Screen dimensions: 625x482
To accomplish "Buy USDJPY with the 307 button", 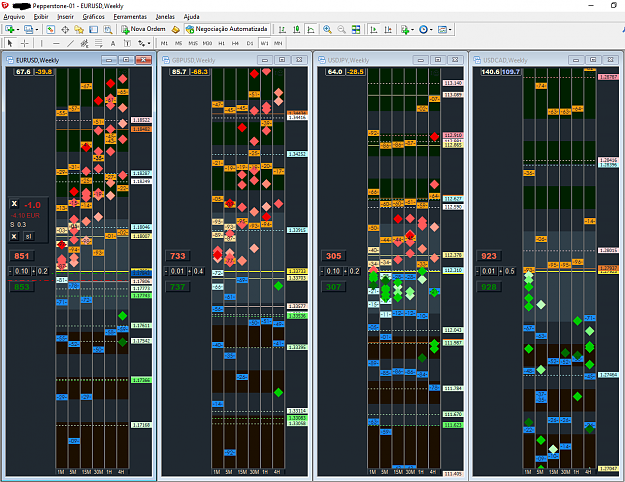I will click(333, 287).
